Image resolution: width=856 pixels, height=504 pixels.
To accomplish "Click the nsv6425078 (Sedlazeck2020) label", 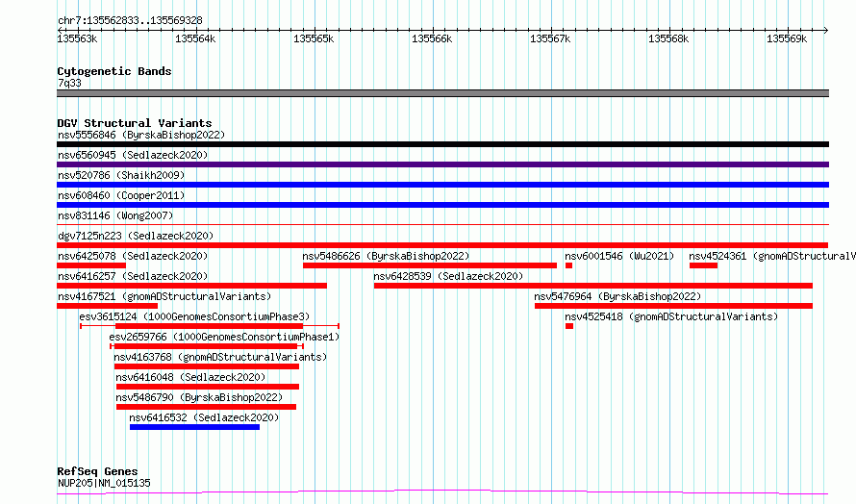I will pos(133,256).
